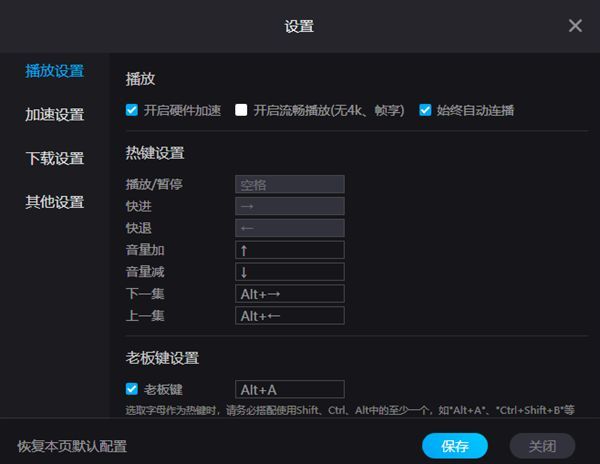Viewport: 600px width, 464px height.
Task: Click the 关闭 button
Action: click(542, 446)
